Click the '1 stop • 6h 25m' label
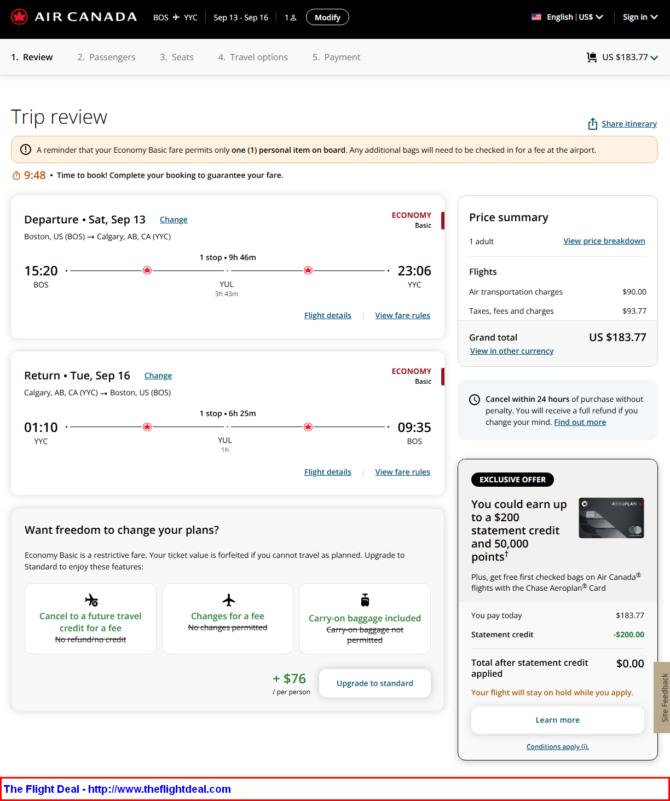670x801 pixels. pos(228,414)
